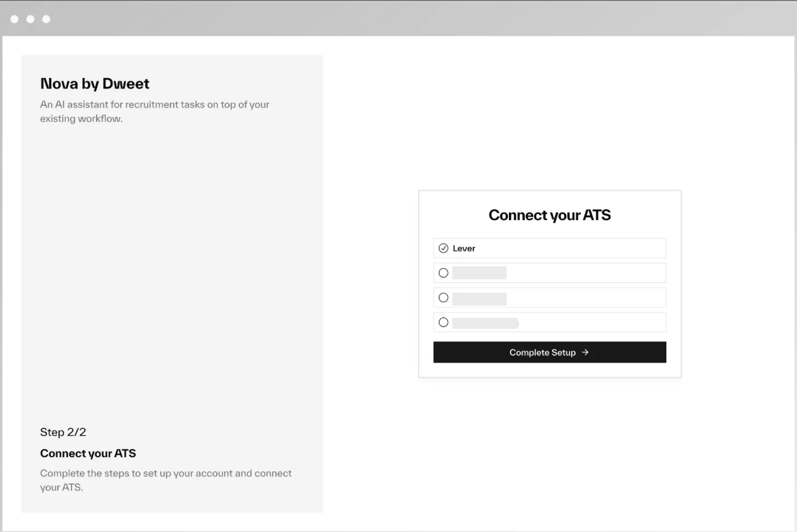797x532 pixels.
Task: Click the middle window control dot
Action: (30, 19)
